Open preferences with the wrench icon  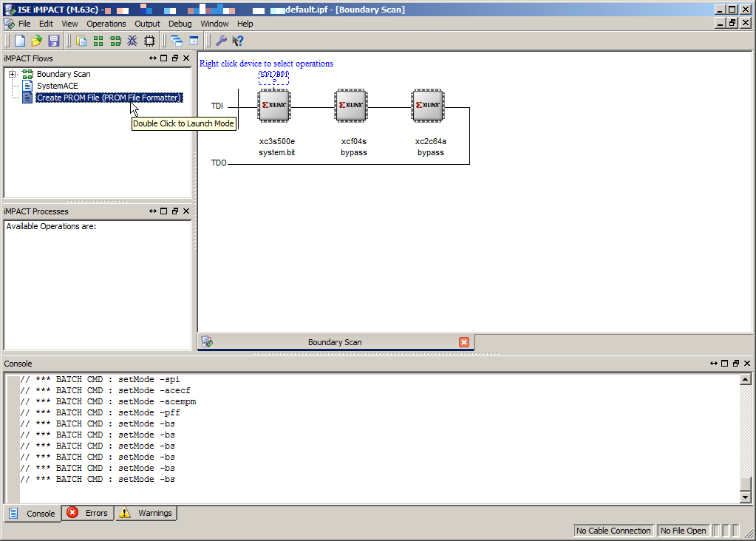tap(221, 41)
